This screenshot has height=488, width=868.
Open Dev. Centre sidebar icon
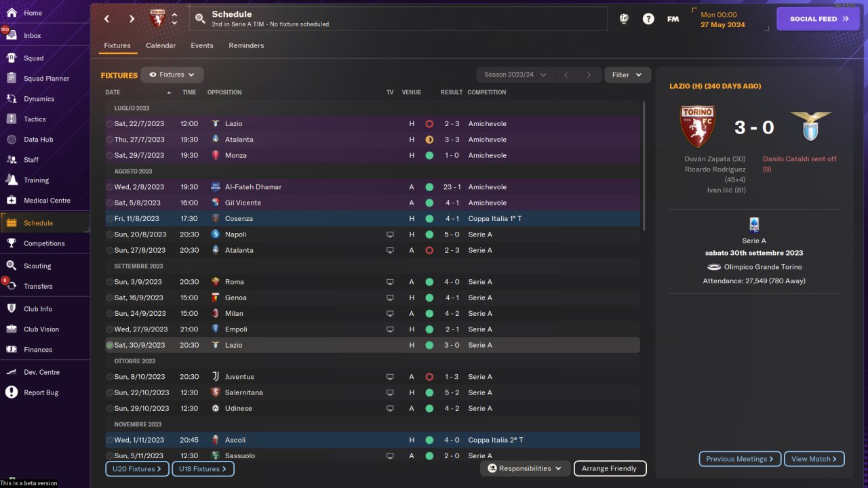pos(12,372)
